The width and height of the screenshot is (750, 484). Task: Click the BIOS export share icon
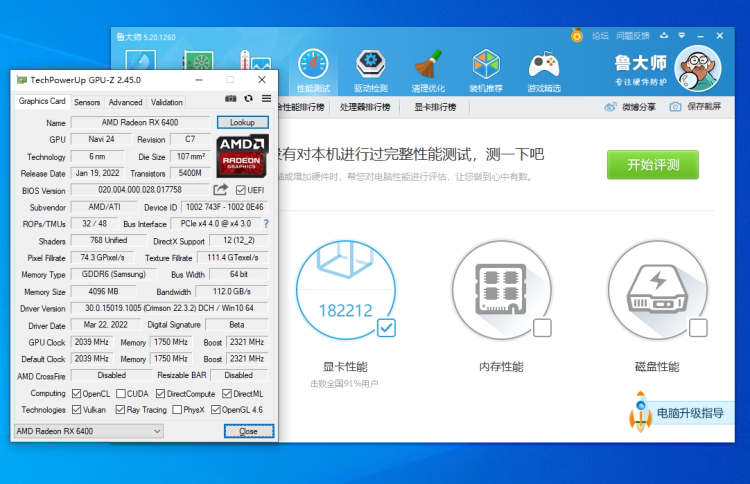point(221,190)
